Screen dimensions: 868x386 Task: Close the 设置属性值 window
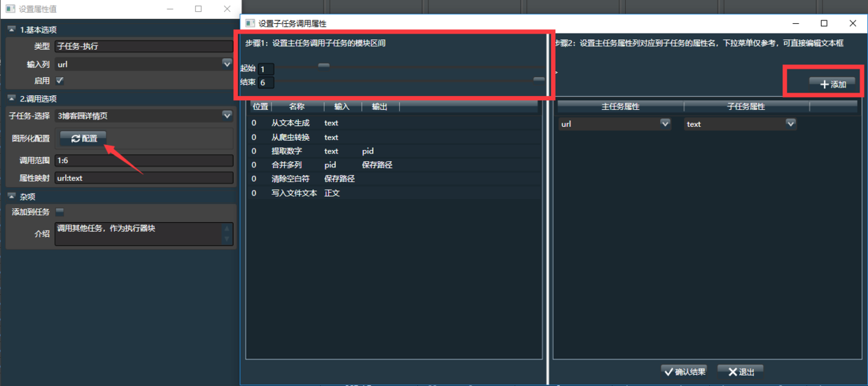click(x=227, y=9)
